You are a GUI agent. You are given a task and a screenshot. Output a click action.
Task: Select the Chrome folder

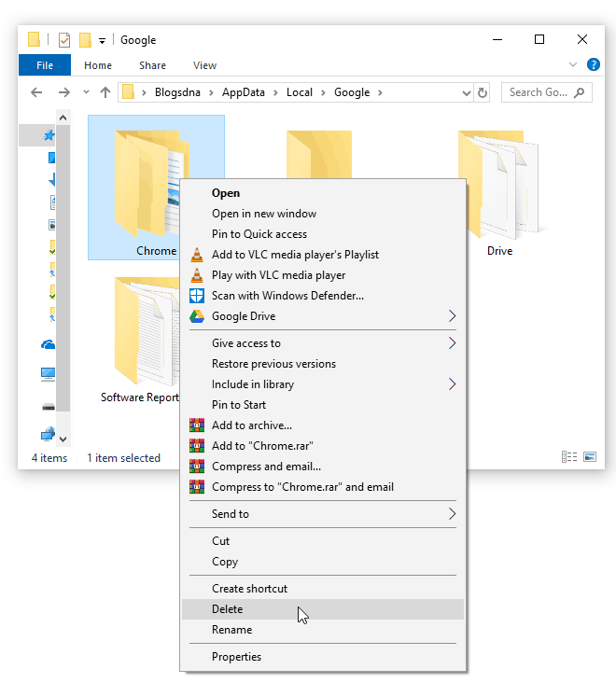click(157, 188)
